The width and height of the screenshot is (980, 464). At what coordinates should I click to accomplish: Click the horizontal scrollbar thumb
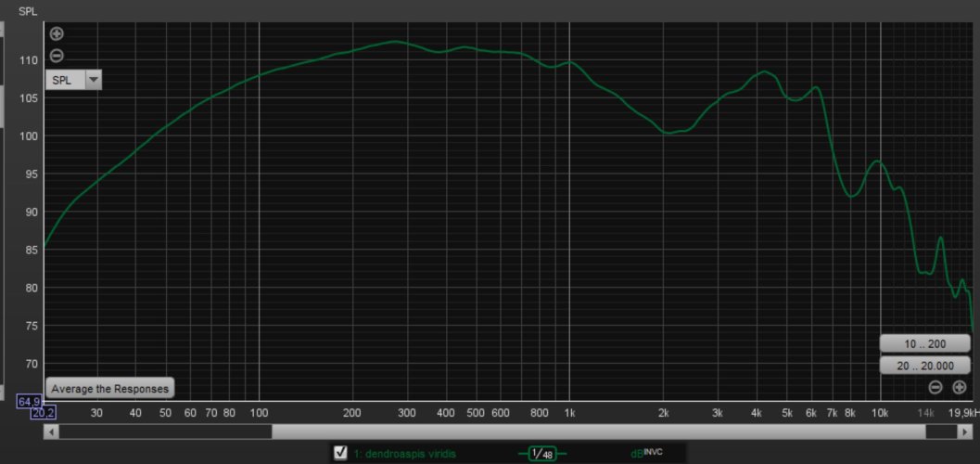click(598, 432)
